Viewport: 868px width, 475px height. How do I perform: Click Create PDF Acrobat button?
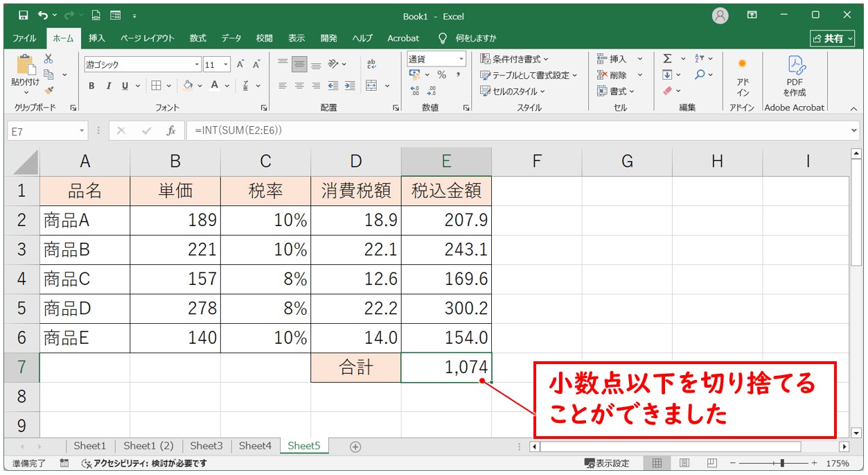[x=794, y=77]
